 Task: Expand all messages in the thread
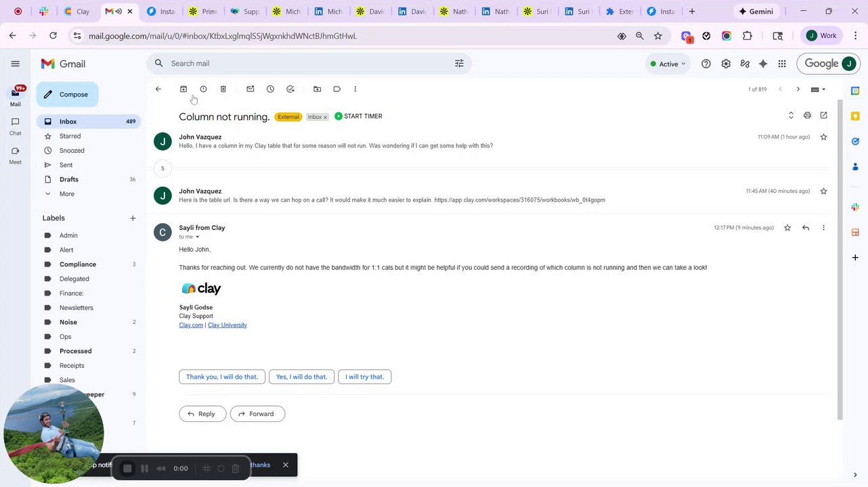click(791, 116)
